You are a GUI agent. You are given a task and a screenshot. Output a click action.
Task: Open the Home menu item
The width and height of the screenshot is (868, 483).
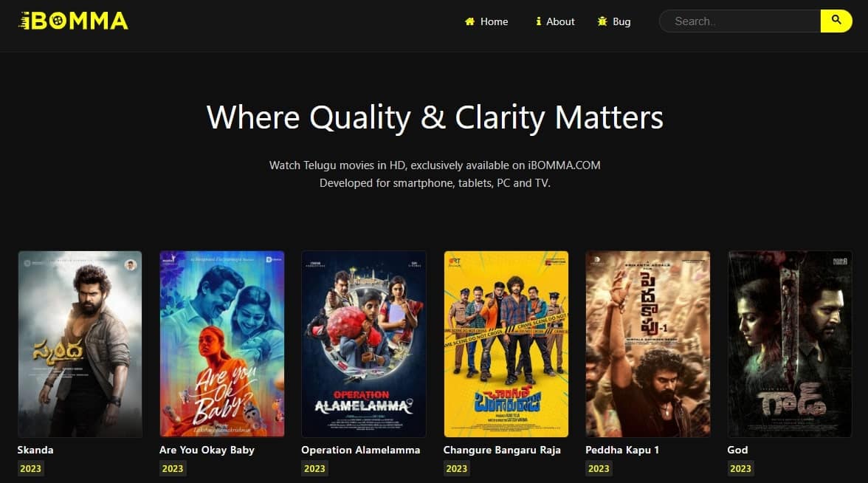coord(494,21)
